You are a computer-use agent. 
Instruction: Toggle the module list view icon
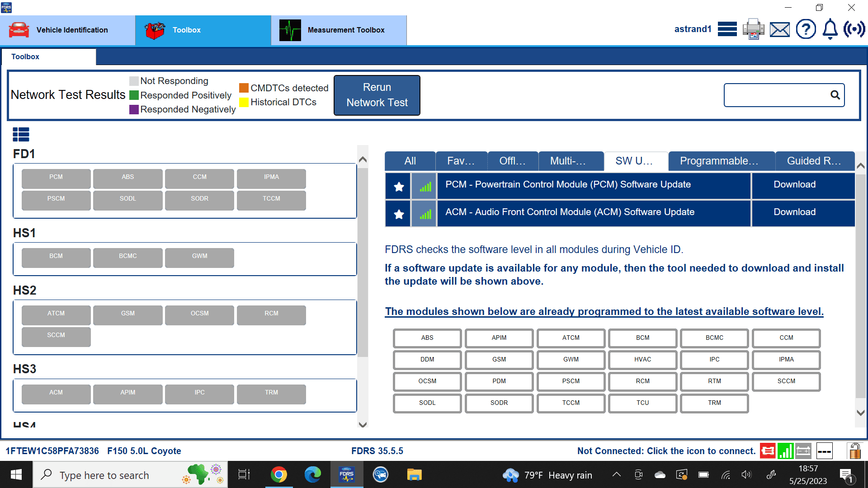click(21, 134)
